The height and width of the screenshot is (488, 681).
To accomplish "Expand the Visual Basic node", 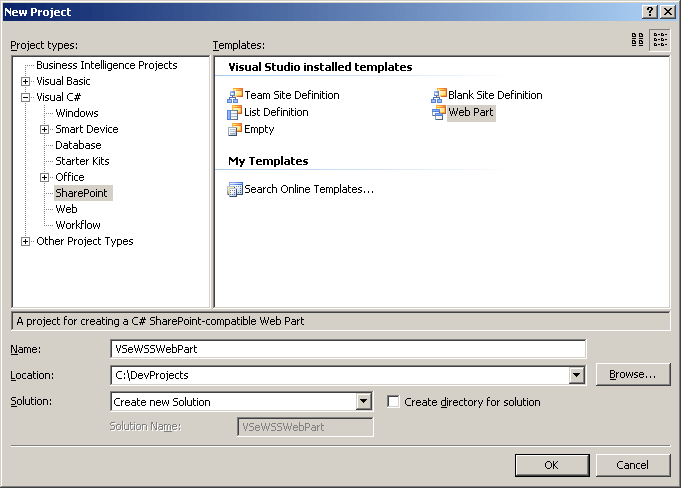I will click(x=26, y=81).
